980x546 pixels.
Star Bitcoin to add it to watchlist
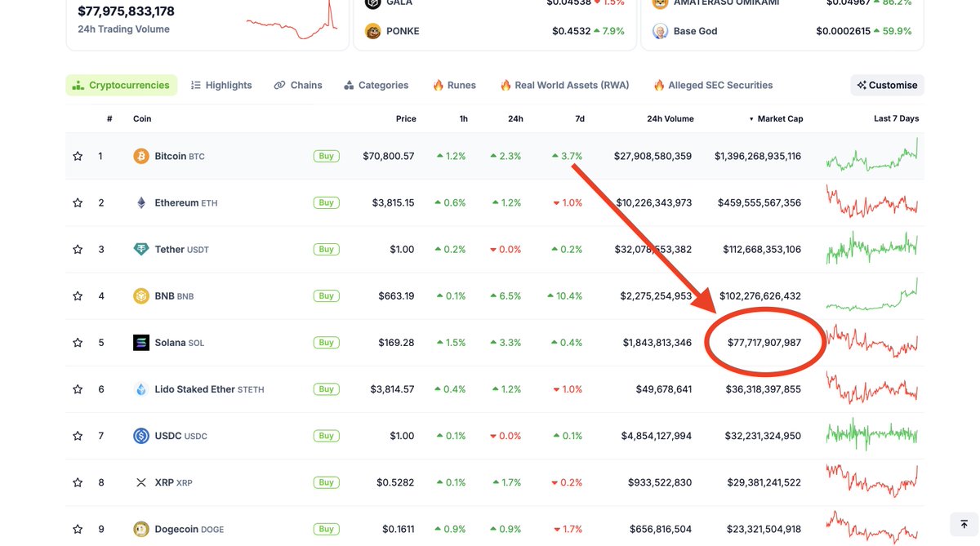pos(76,155)
